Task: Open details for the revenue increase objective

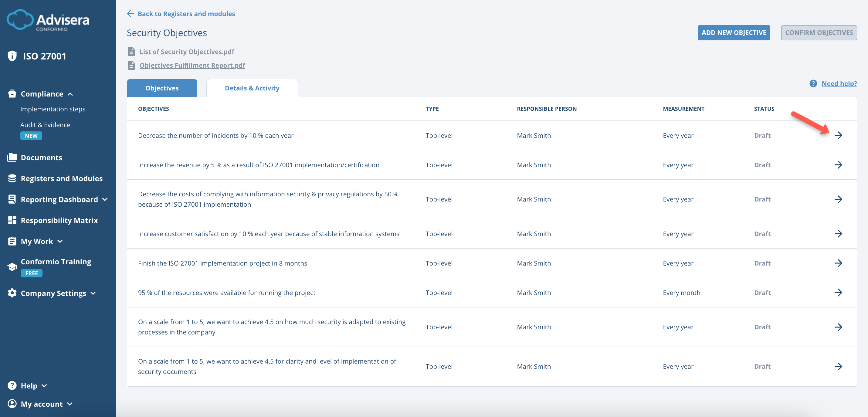Action: (839, 165)
